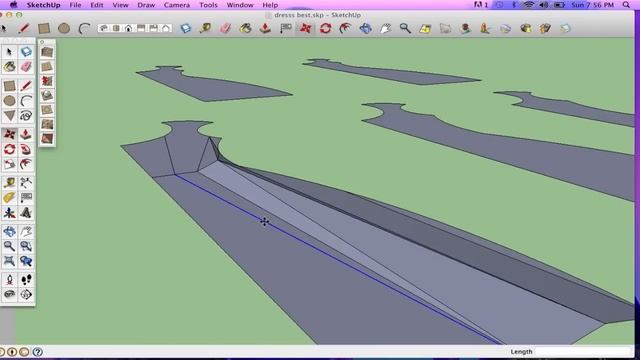Choose Zoom magnifier in left palette

coord(9,246)
